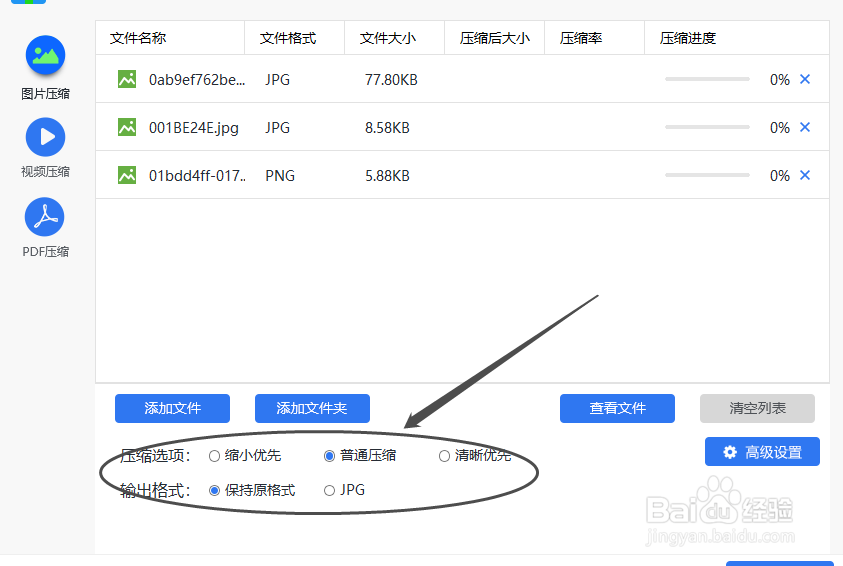Click the 视频压缩 sidebar label
This screenshot has width=843, height=566.
[x=45, y=171]
